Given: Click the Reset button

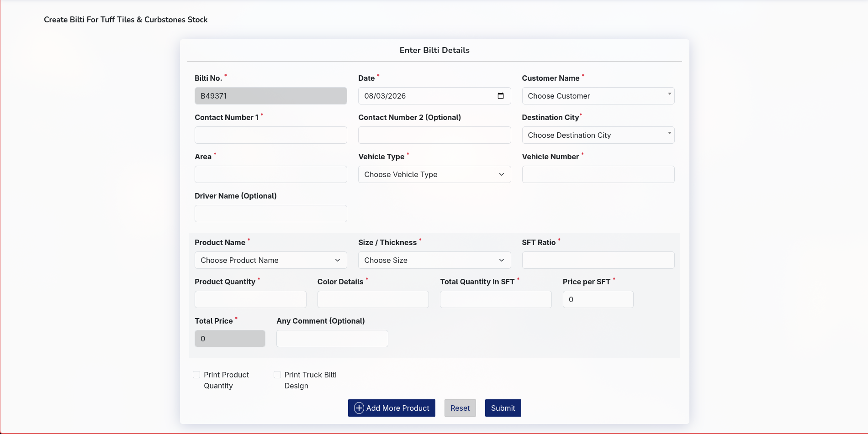Looking at the screenshot, I should [460, 408].
